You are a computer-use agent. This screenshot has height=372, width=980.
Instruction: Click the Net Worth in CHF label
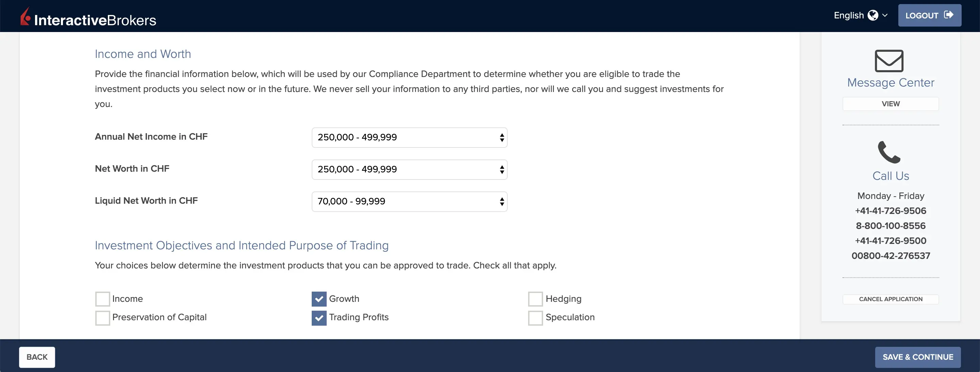click(x=132, y=169)
